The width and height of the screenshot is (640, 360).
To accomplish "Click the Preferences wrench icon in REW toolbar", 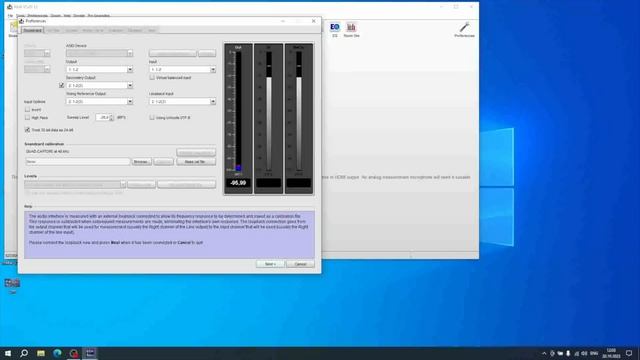I will click(464, 29).
